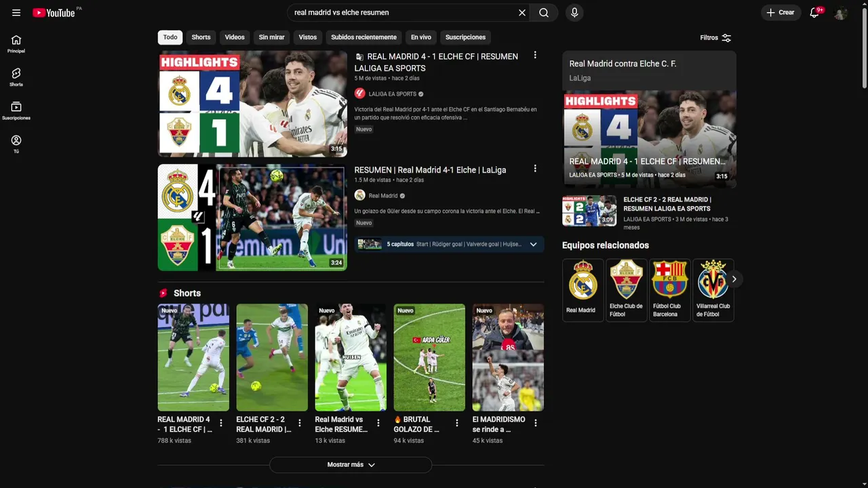Open the Crear upload button
The width and height of the screenshot is (868, 488).
pyautogui.click(x=781, y=13)
